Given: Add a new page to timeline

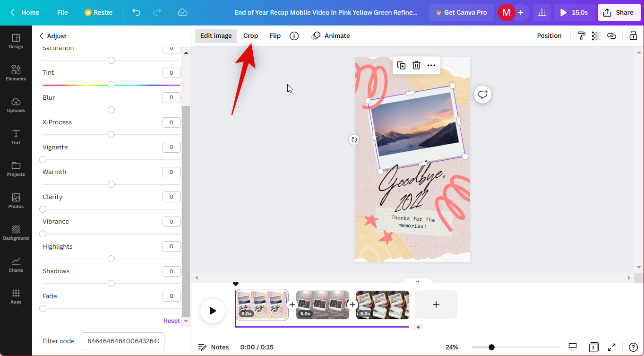Looking at the screenshot, I should pyautogui.click(x=436, y=304).
